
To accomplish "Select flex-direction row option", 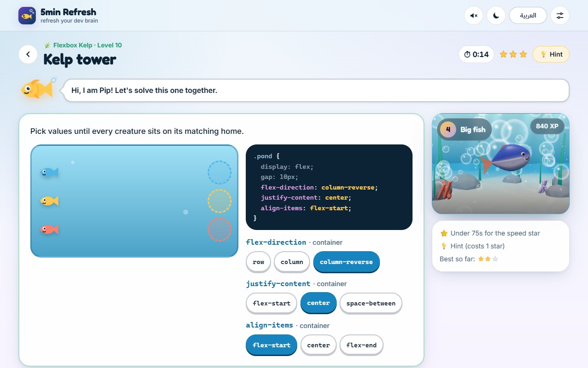I will (259, 262).
